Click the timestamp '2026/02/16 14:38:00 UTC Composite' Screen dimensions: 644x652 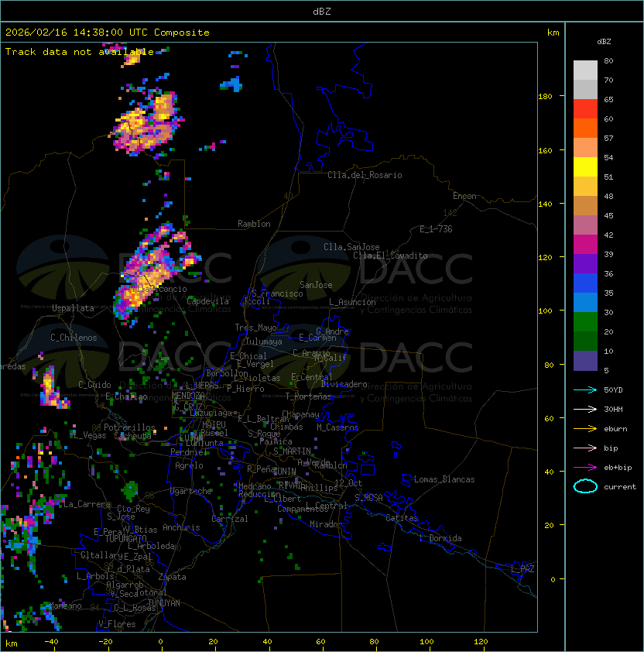108,33
